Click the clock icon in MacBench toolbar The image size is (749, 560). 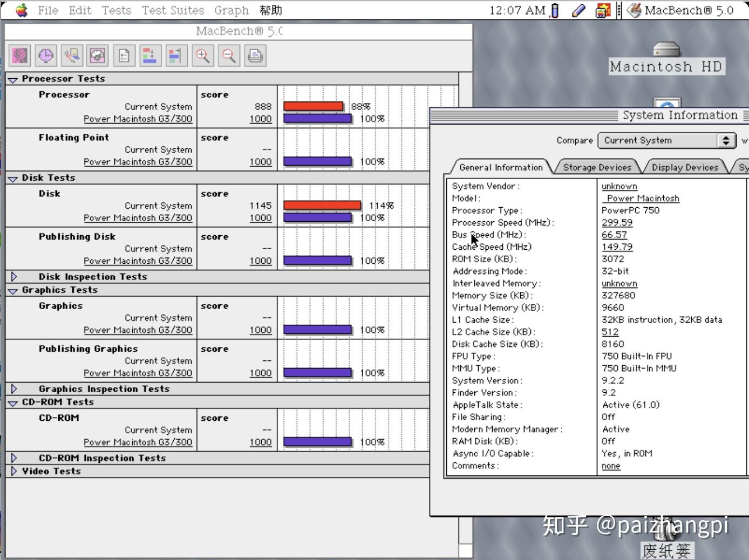point(46,56)
